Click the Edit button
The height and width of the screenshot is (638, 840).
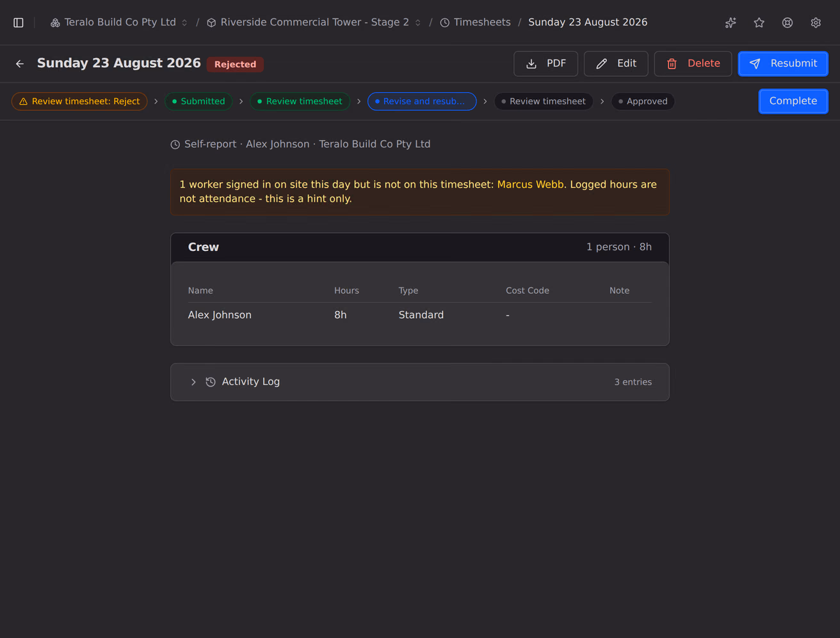[616, 63]
